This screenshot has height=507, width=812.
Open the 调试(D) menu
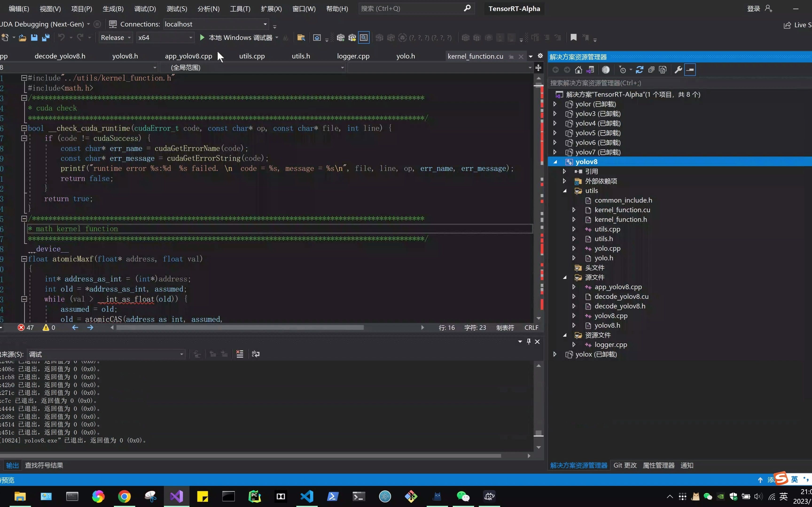(x=145, y=9)
